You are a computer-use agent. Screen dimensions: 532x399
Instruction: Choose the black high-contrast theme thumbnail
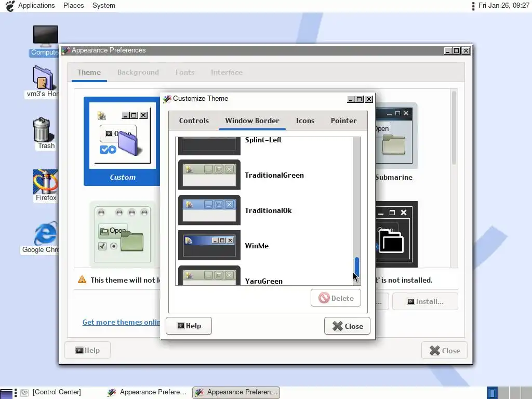coord(396,234)
